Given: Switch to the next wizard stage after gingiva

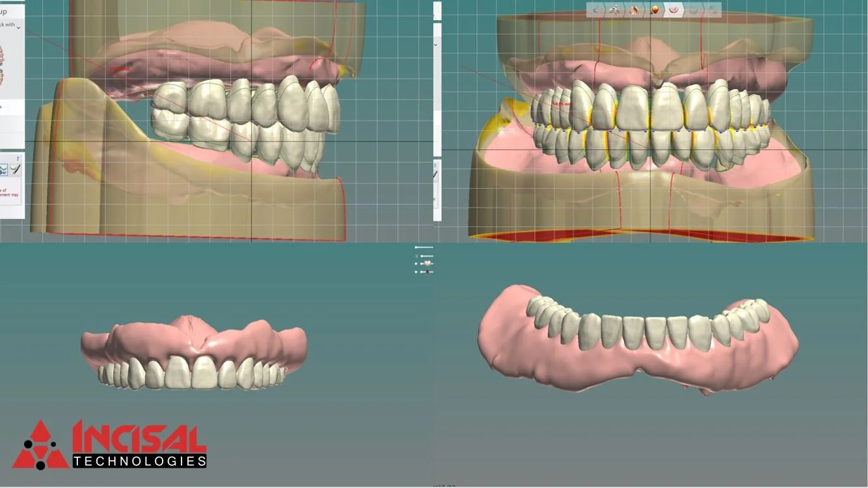Looking at the screenshot, I should tap(693, 9).
